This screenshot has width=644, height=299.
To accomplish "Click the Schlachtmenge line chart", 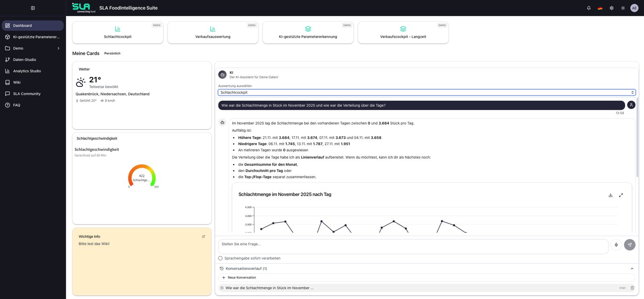I will point(431,219).
